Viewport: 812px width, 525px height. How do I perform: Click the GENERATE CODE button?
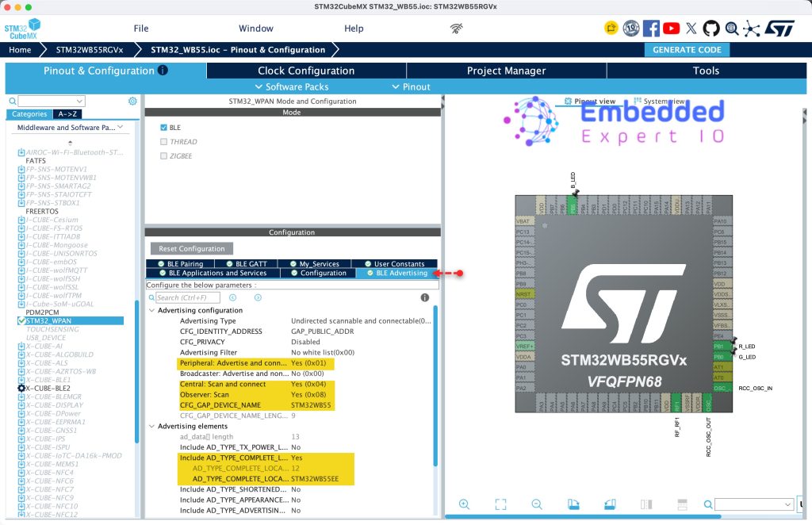(687, 50)
